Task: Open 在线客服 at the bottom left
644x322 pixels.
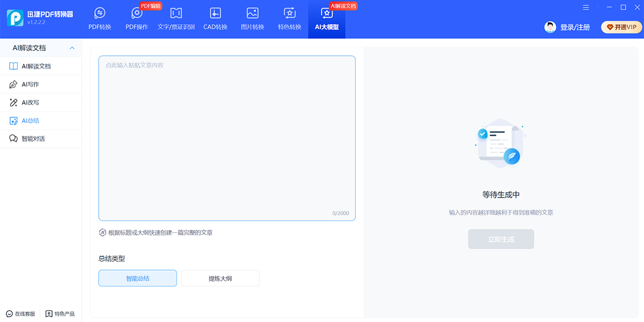Action: click(20, 313)
